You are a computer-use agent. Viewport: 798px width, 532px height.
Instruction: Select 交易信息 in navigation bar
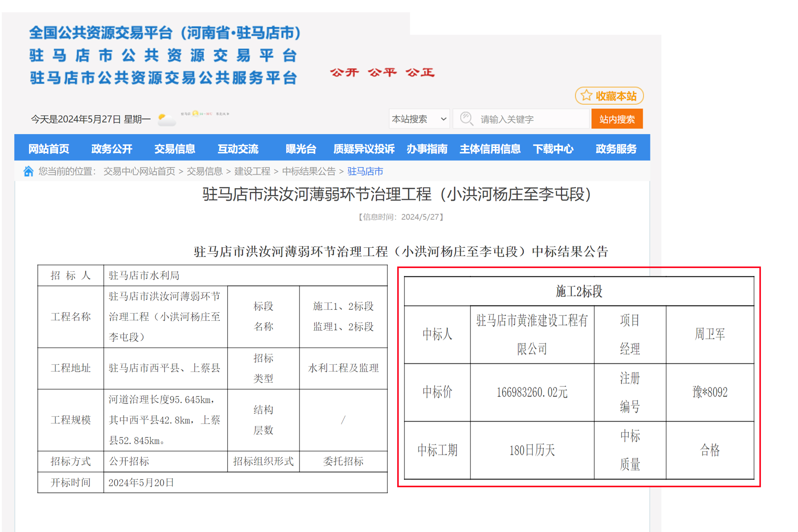coord(175,149)
